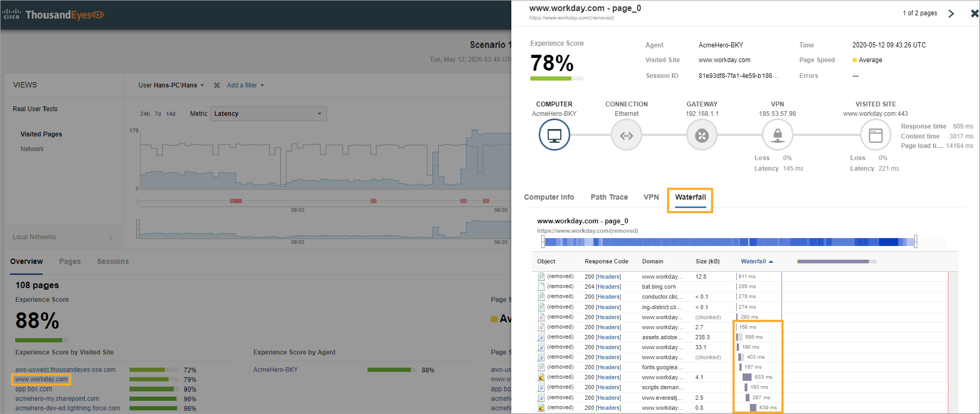Open the User Hans-PC\Hans filter dropdown

click(171, 85)
